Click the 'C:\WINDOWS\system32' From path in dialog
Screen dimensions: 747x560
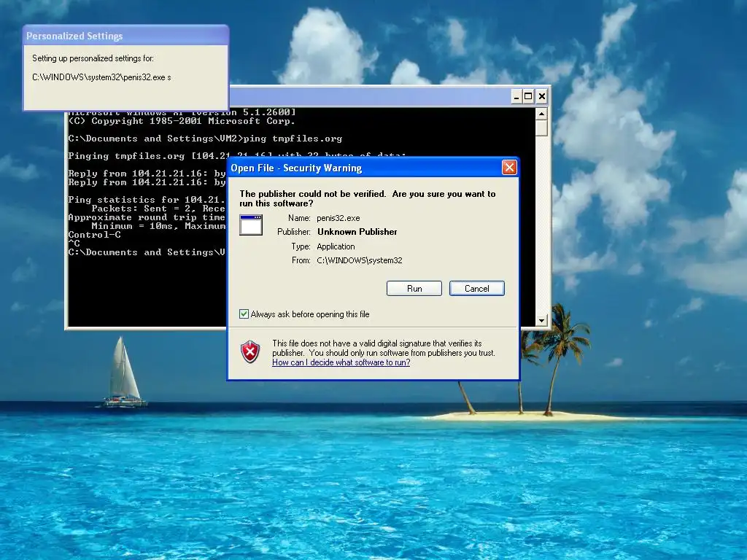(360, 260)
